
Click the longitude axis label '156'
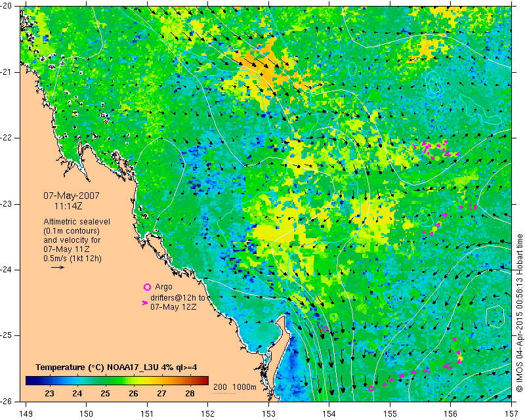tap(451, 414)
